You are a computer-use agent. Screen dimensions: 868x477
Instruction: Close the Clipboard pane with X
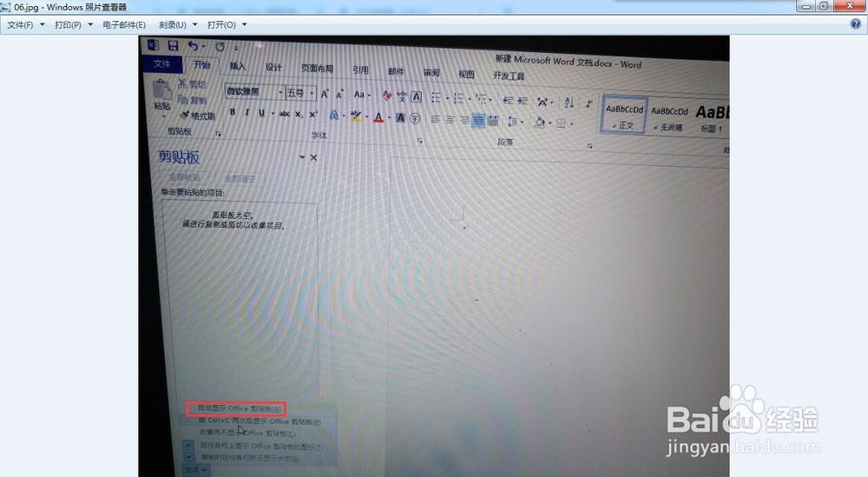tap(314, 158)
